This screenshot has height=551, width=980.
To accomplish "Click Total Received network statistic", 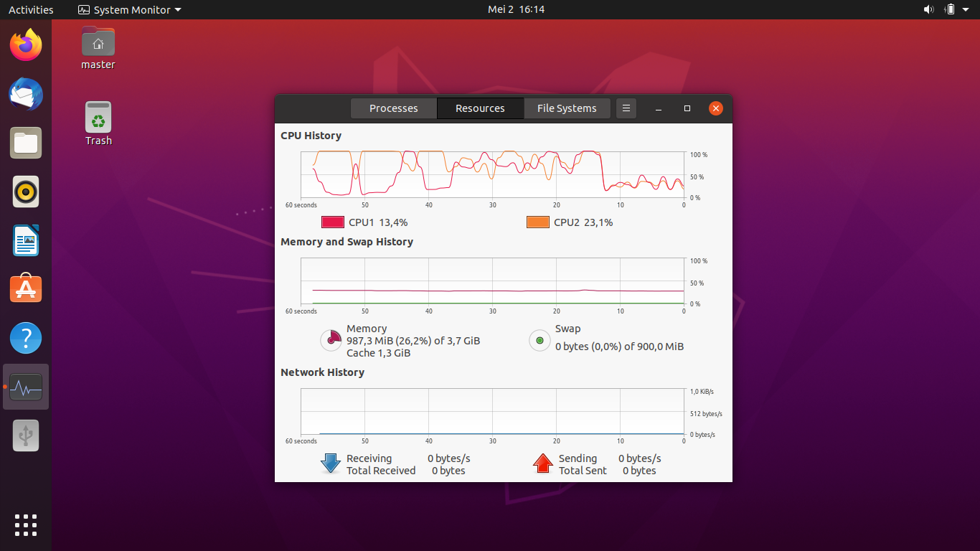I will pyautogui.click(x=380, y=470).
